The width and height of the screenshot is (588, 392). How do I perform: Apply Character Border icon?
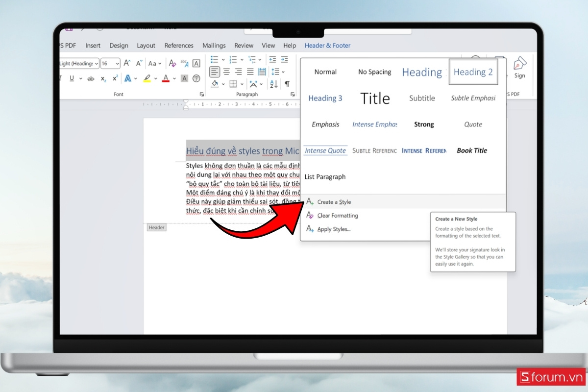point(196,63)
